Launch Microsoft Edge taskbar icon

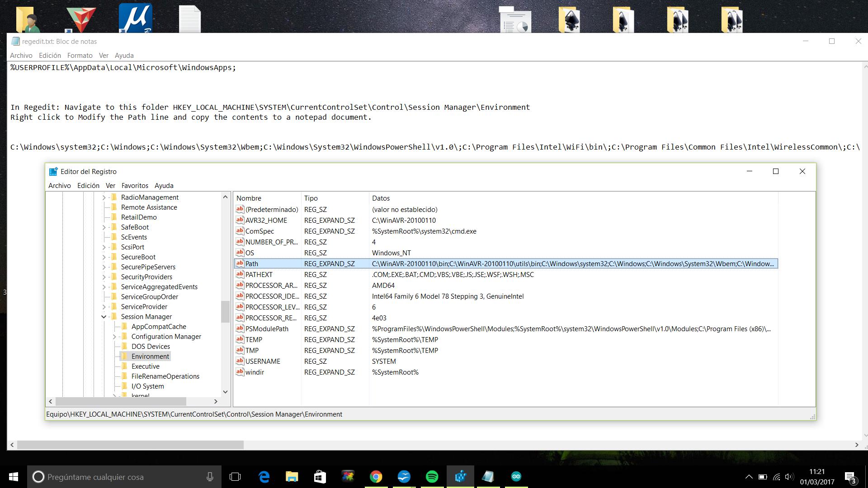(x=264, y=477)
